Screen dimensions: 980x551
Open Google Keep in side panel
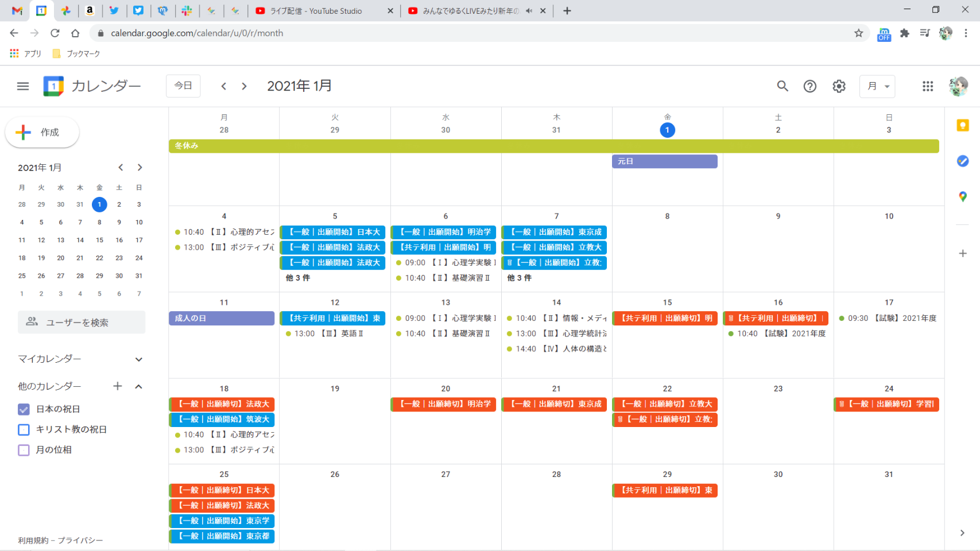coord(963,126)
